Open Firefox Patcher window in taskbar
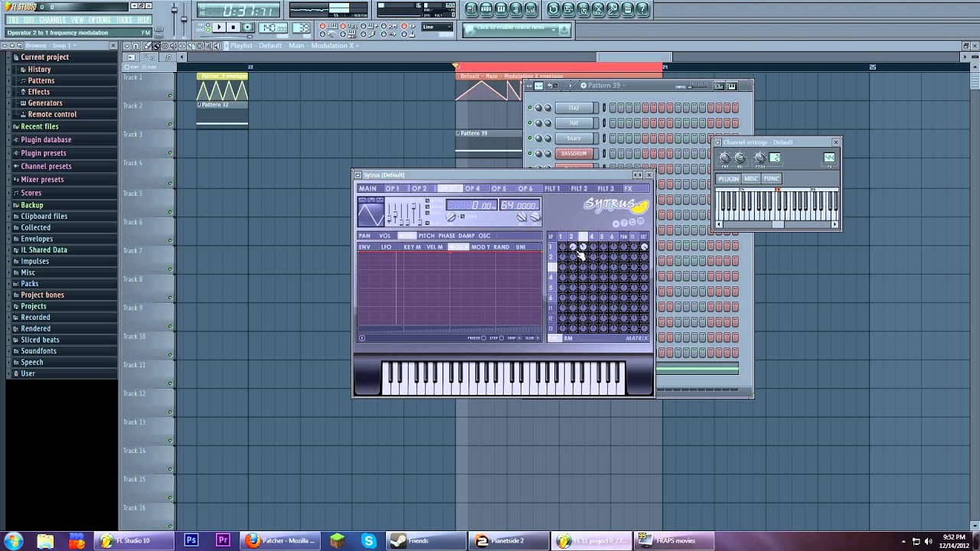 click(279, 541)
